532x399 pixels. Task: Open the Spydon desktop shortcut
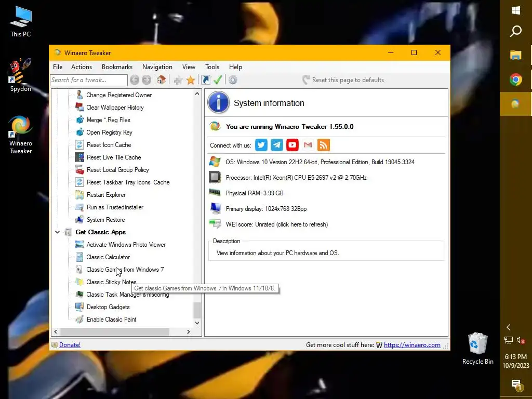pyautogui.click(x=20, y=75)
